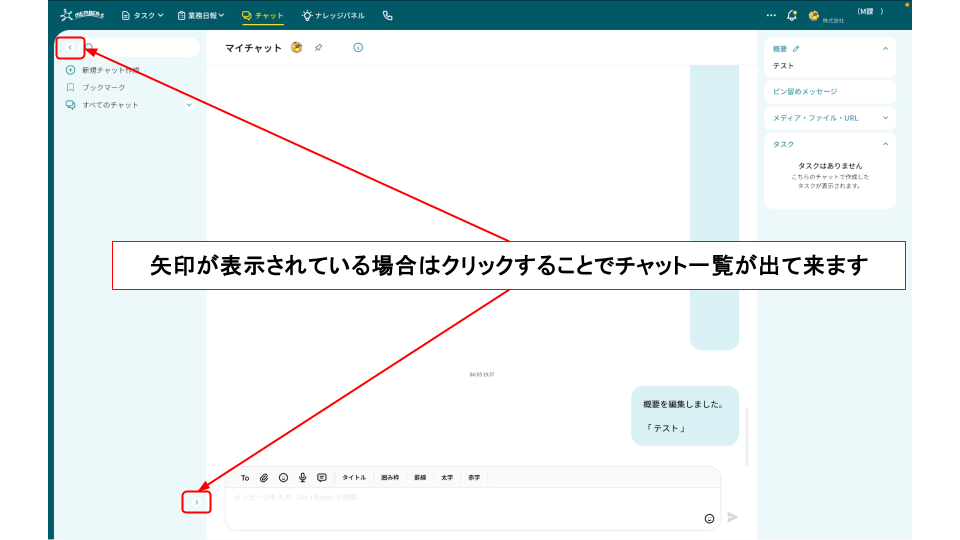Toggle 赤字 red text formatting
Image resolution: width=960 pixels, height=540 pixels.
click(474, 478)
